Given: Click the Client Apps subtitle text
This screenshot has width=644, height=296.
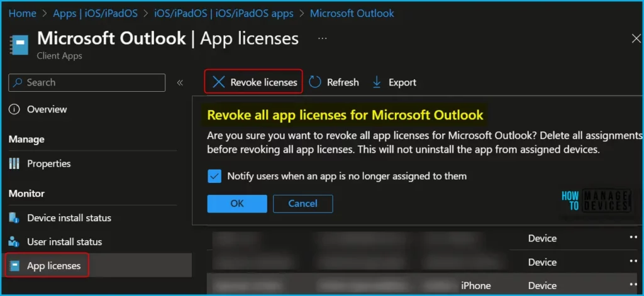Looking at the screenshot, I should (60, 56).
